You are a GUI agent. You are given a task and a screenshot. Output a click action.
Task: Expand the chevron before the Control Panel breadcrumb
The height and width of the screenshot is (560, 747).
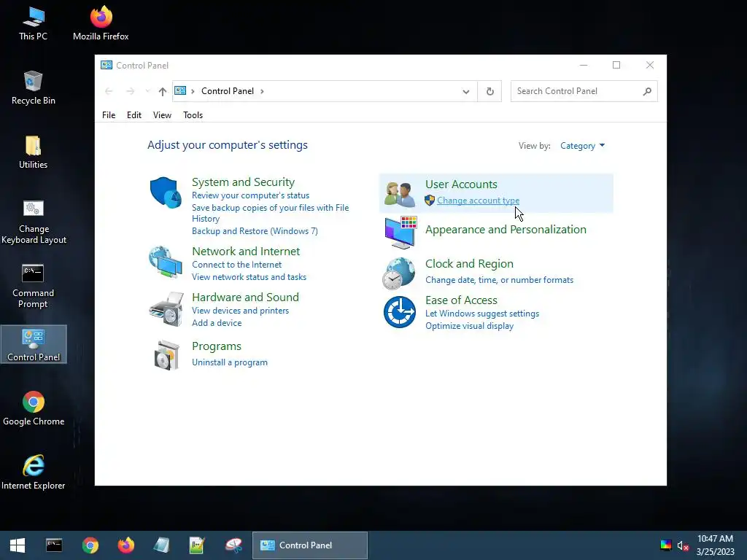coord(193,91)
